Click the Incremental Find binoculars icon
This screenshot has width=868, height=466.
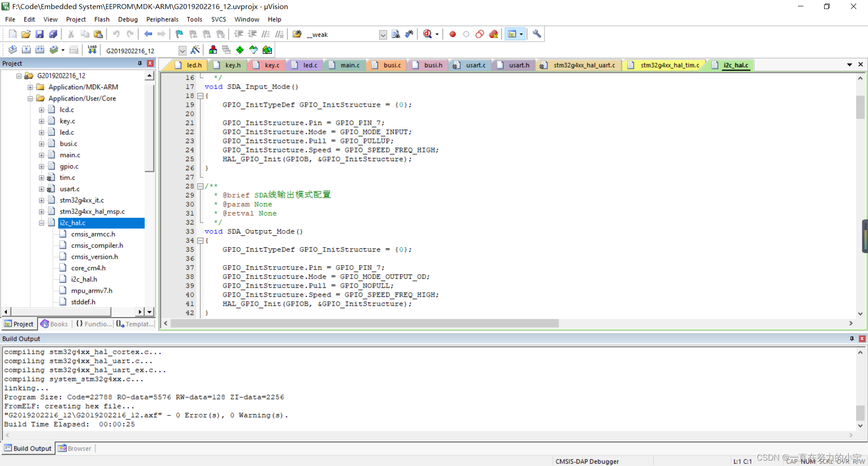coord(409,34)
